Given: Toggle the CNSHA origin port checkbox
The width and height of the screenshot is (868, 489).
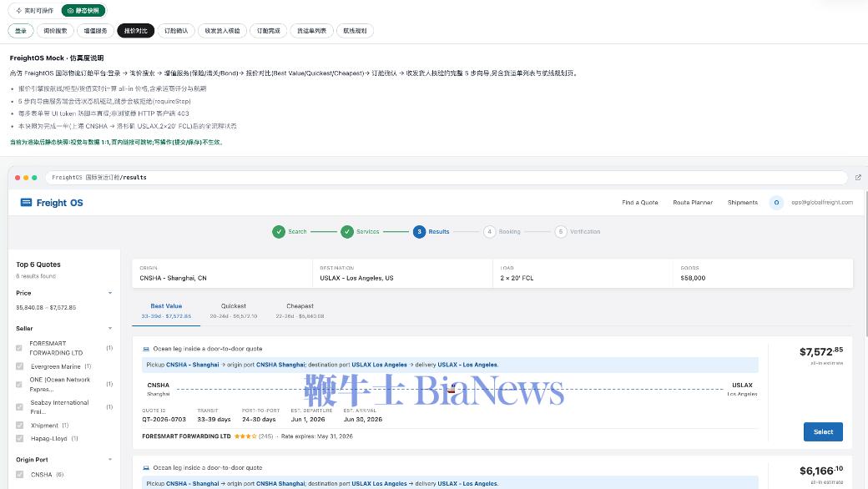Looking at the screenshot, I should coord(19,475).
